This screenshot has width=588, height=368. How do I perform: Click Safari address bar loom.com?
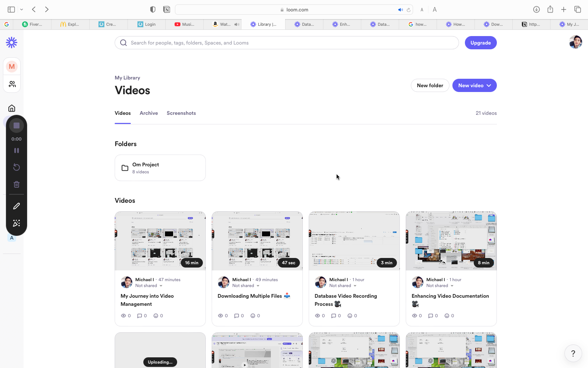pos(294,10)
